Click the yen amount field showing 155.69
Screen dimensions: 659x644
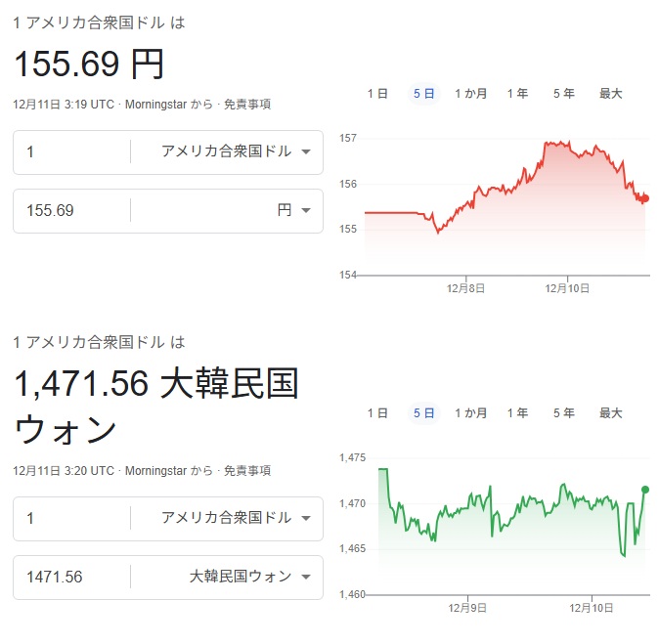click(x=73, y=210)
